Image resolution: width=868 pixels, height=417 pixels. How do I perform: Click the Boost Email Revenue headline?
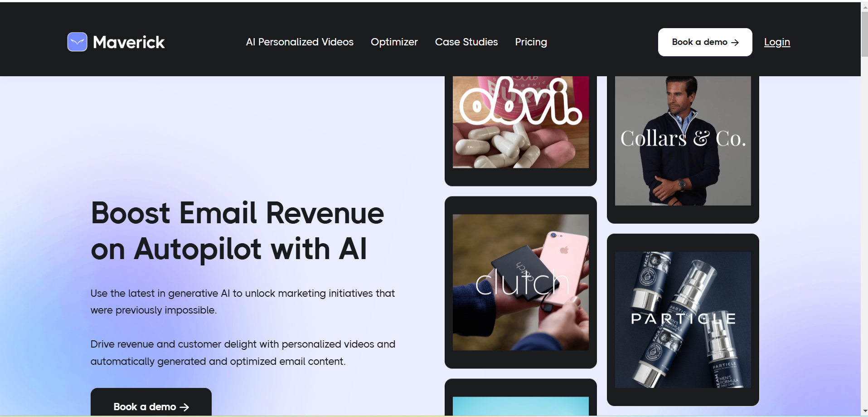click(238, 231)
